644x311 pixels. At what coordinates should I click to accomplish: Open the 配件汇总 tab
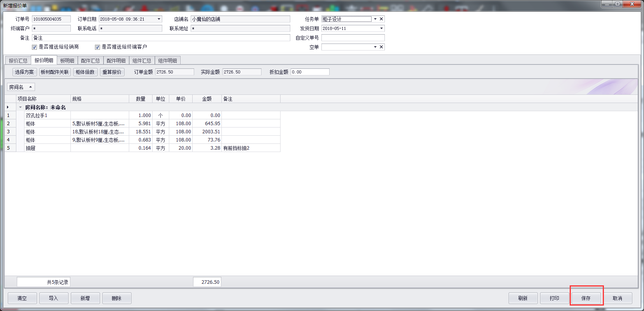[90, 61]
